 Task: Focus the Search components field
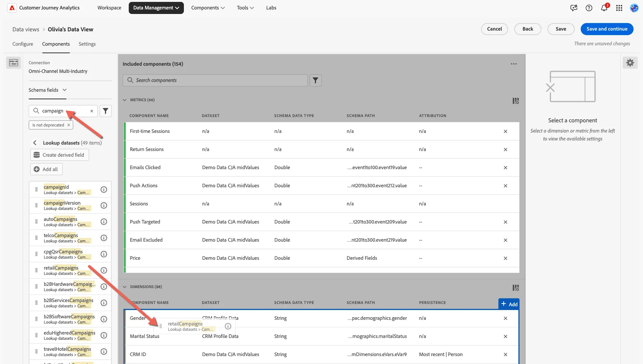(215, 80)
